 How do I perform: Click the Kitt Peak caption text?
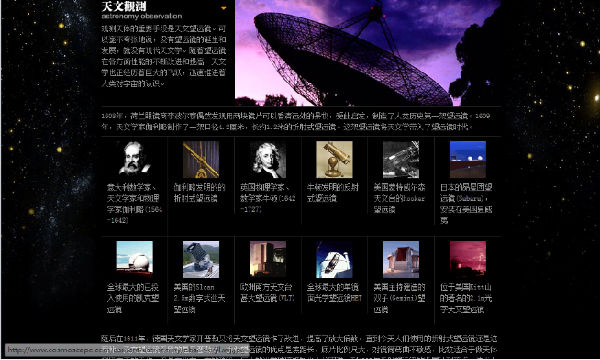point(466,298)
